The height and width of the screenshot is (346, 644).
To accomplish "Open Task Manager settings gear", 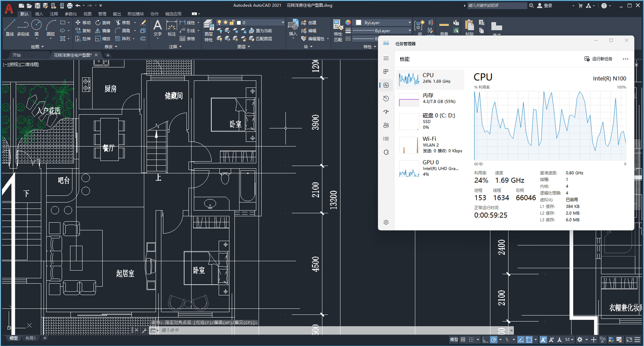I will pyautogui.click(x=386, y=222).
